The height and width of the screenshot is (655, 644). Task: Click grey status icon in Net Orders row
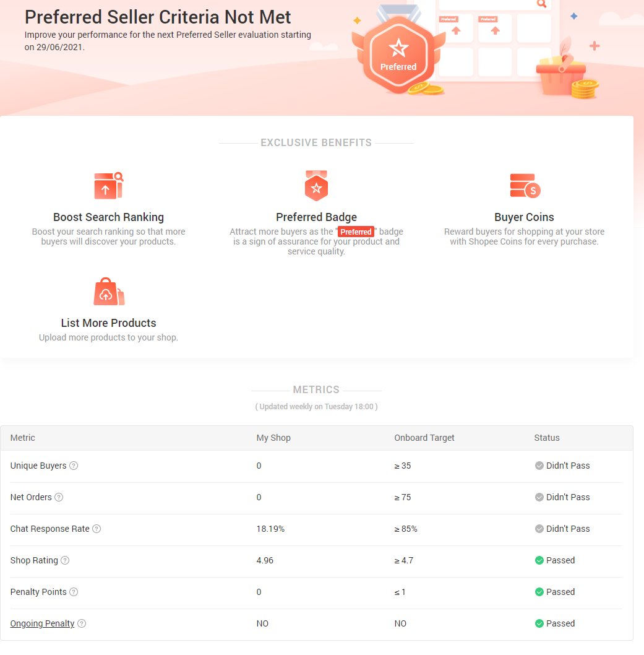pyautogui.click(x=539, y=497)
